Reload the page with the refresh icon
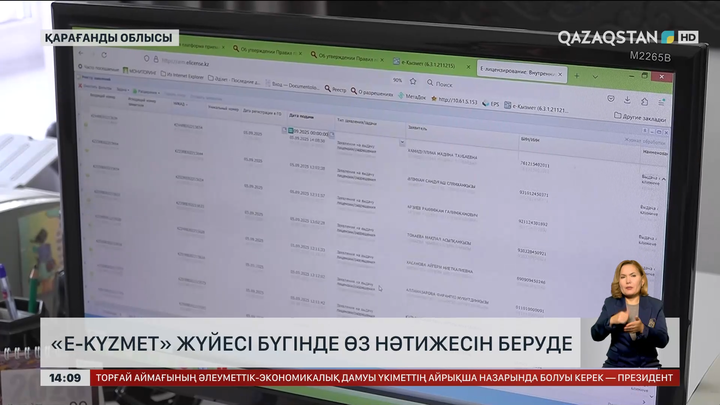Image resolution: width=720 pixels, height=405 pixels. click(104, 55)
